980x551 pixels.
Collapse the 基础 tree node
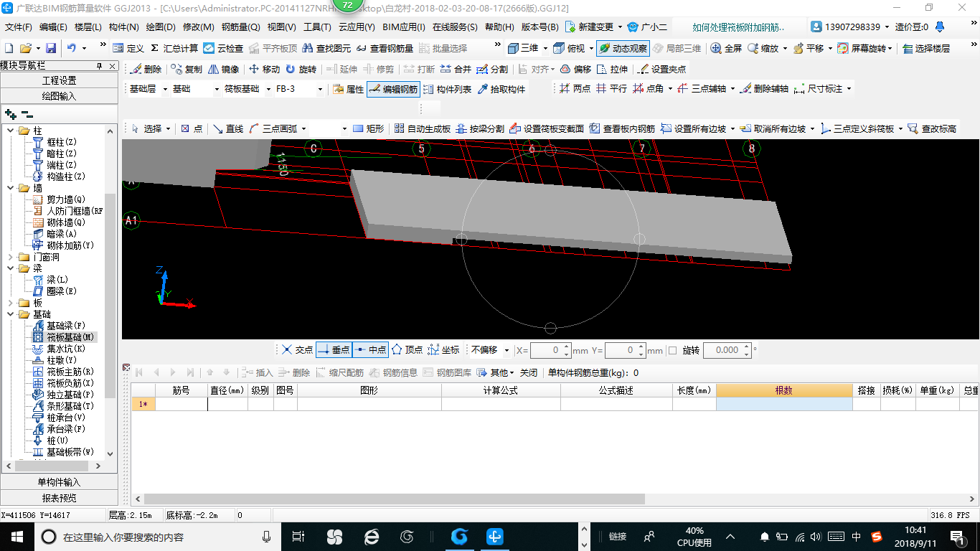point(10,314)
